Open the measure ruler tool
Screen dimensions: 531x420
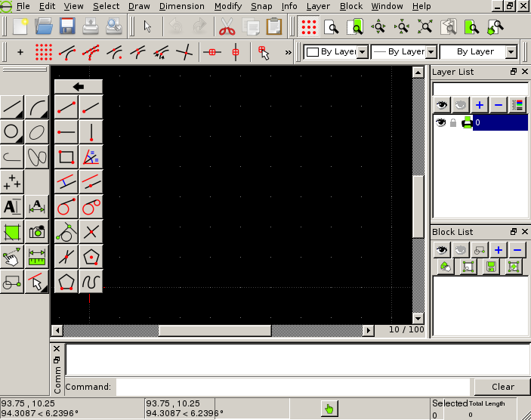click(x=36, y=257)
